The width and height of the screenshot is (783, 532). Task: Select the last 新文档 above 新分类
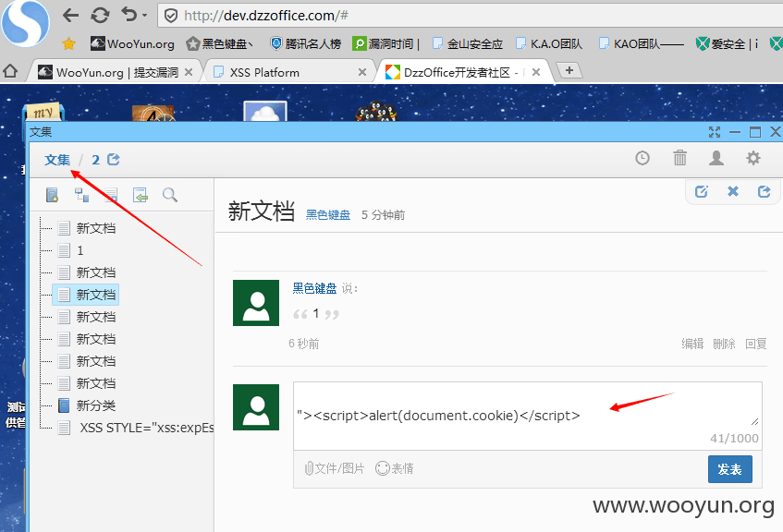[87, 383]
